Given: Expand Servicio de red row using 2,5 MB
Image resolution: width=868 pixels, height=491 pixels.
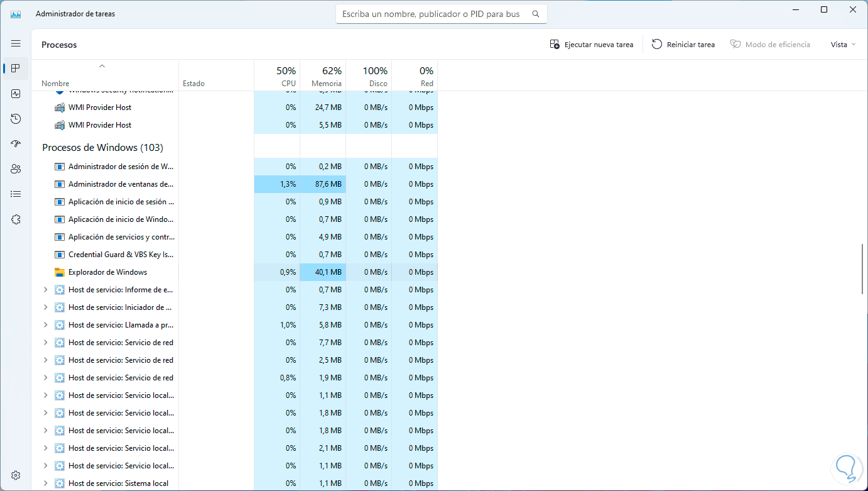Looking at the screenshot, I should pyautogui.click(x=45, y=360).
